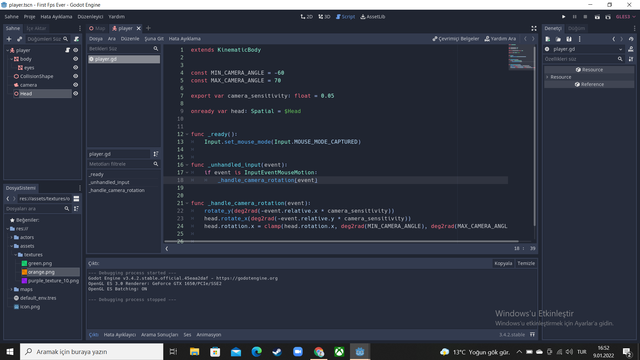Click the instance child scene link icon
640x360 pixels.
click(19, 39)
